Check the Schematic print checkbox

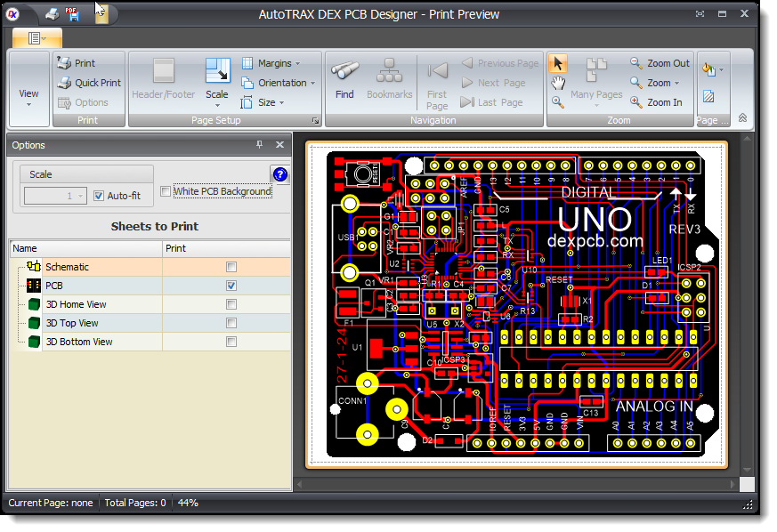tap(231, 267)
